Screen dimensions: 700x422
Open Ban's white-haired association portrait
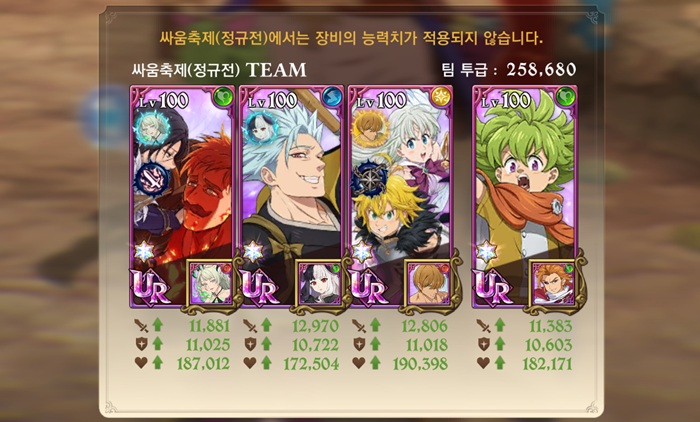tap(320, 284)
